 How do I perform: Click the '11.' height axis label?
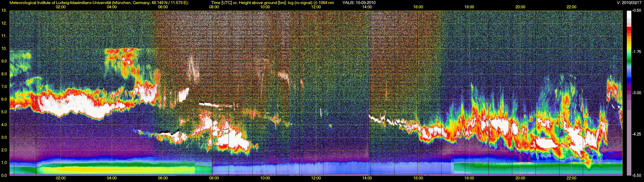4,36
